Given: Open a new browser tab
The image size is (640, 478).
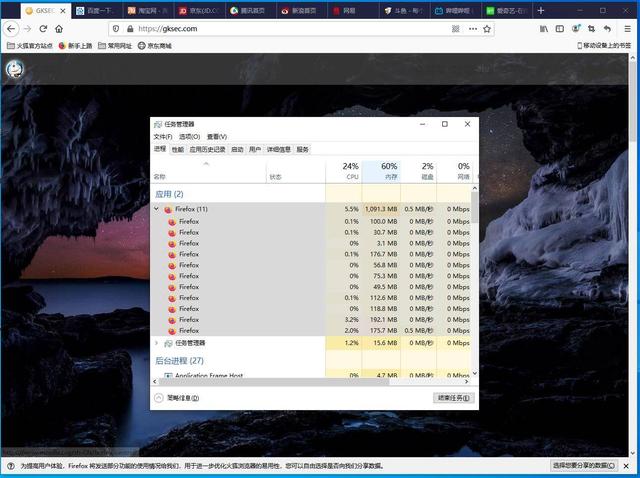Looking at the screenshot, I should tap(541, 11).
